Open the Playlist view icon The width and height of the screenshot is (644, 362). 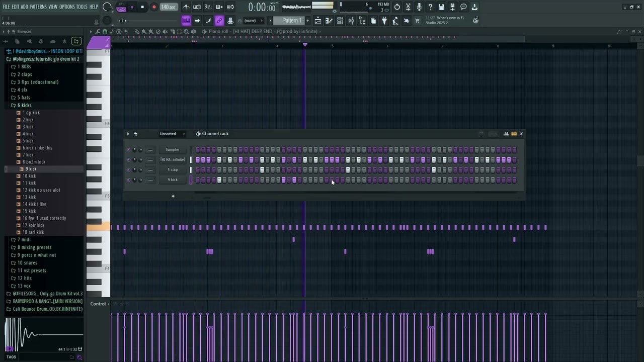tap(318, 21)
